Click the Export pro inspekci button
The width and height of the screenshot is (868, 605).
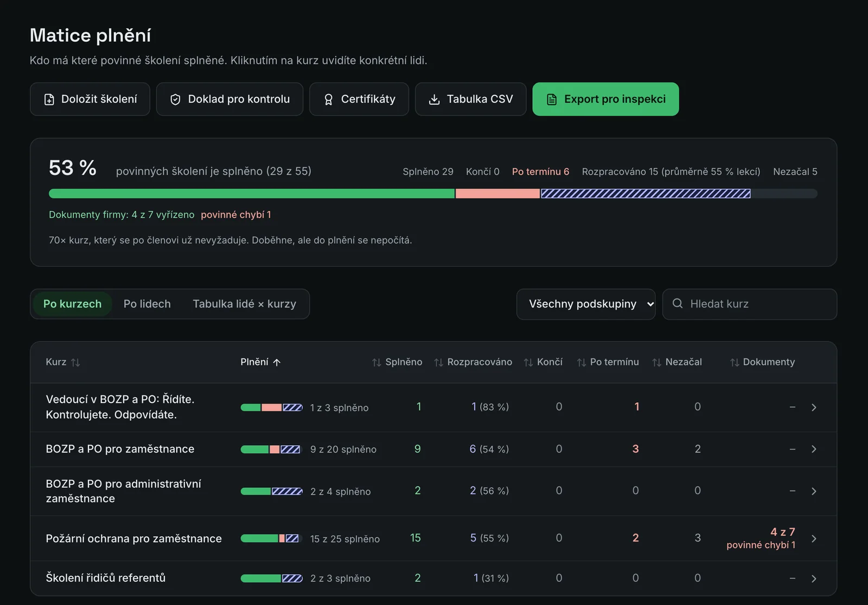605,99
